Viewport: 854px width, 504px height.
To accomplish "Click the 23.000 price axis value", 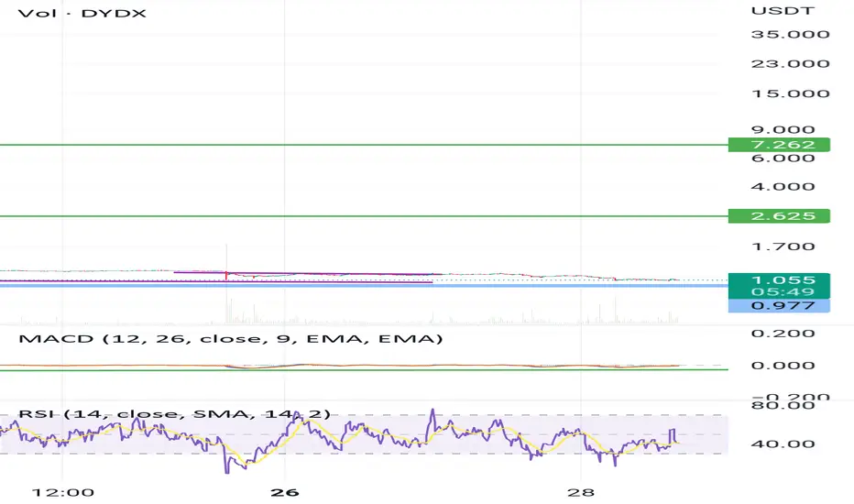I will (790, 64).
